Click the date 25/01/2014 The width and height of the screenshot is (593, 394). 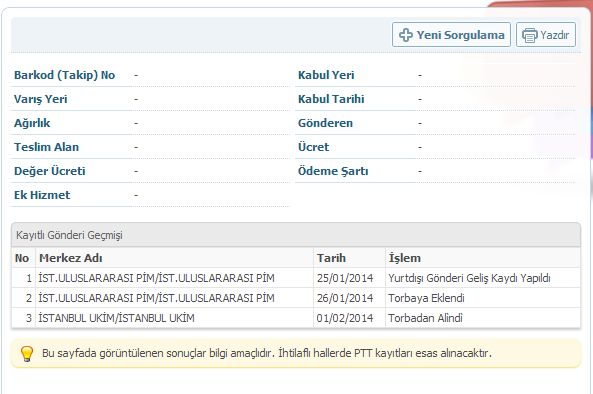click(345, 278)
